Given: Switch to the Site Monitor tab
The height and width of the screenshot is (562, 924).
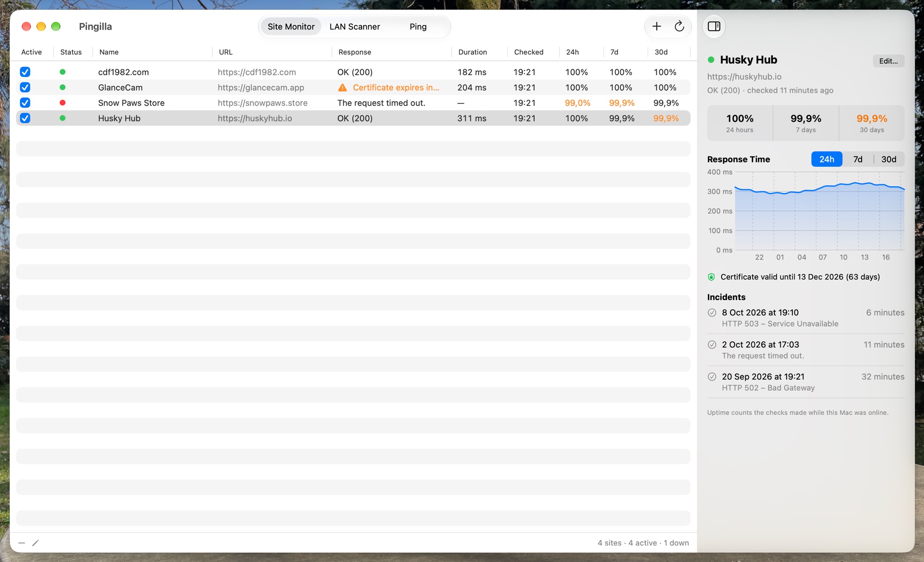Looking at the screenshot, I should [x=291, y=27].
